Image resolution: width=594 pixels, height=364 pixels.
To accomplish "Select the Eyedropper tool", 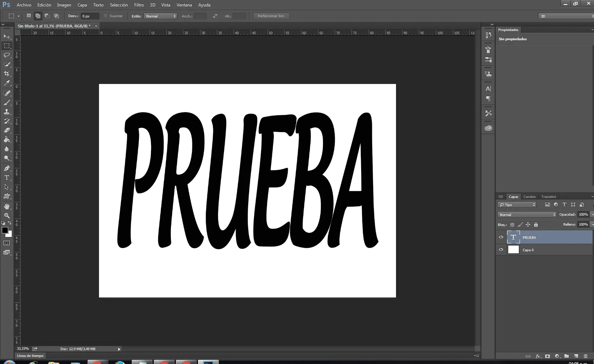I will pyautogui.click(x=7, y=83).
